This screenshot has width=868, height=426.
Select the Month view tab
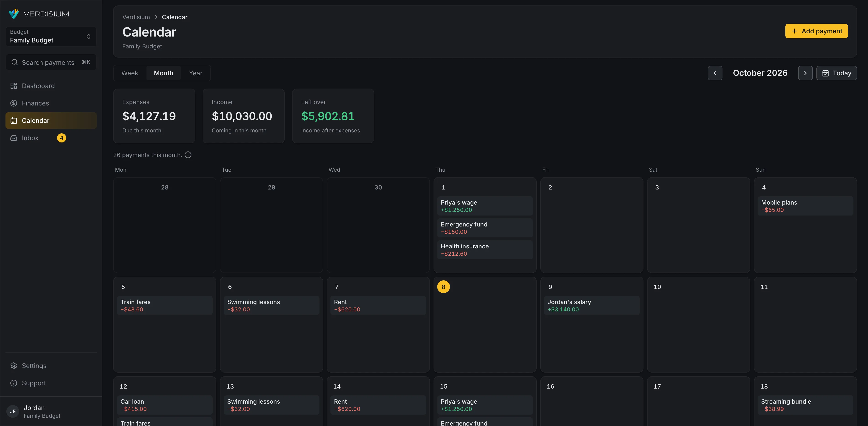tap(163, 73)
